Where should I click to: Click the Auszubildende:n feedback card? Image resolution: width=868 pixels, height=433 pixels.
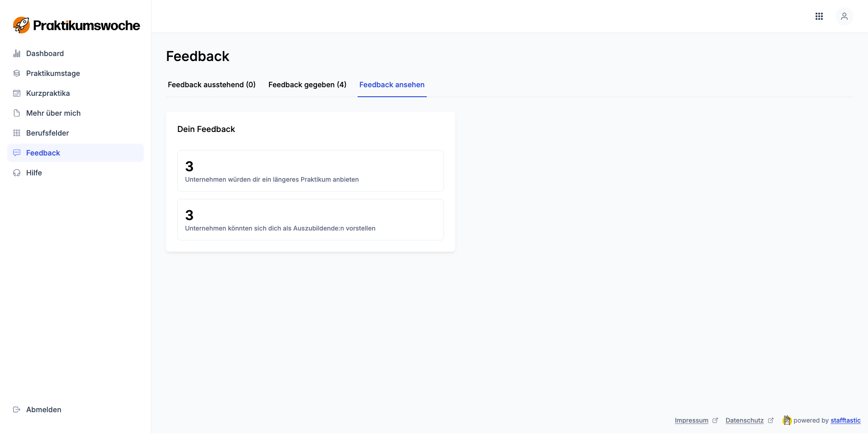(x=310, y=220)
